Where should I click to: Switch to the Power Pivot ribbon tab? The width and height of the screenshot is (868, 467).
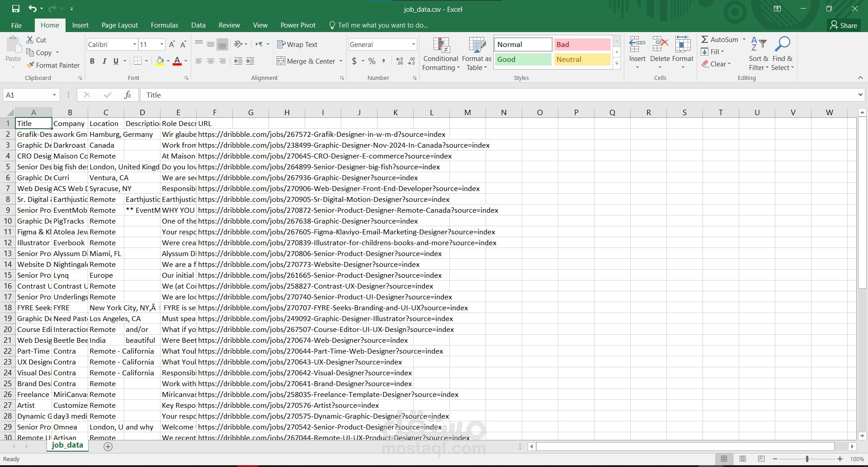[x=298, y=25]
